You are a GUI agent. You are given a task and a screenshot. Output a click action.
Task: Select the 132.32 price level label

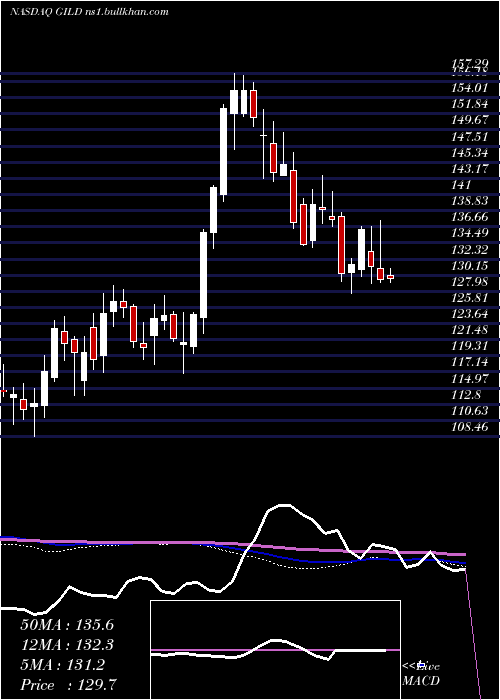click(468, 249)
